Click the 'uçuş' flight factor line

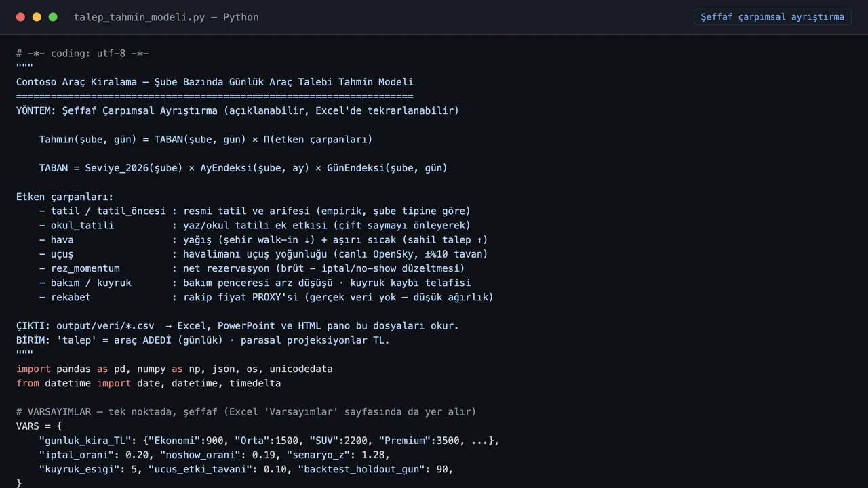tap(263, 254)
